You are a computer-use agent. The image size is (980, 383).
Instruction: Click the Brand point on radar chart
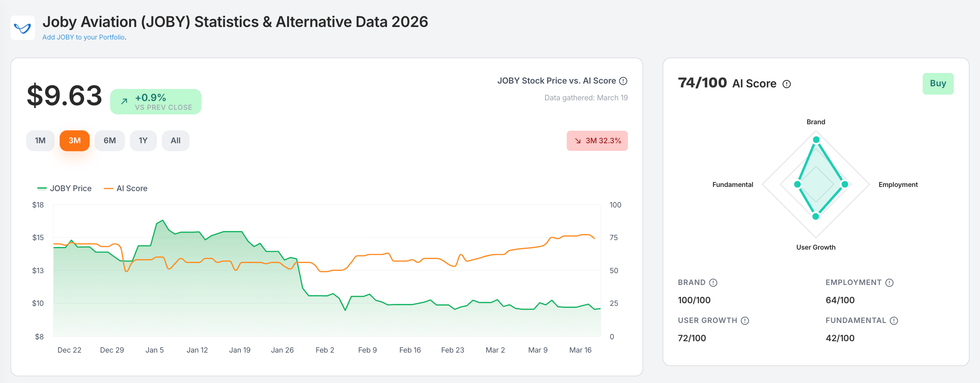(816, 140)
